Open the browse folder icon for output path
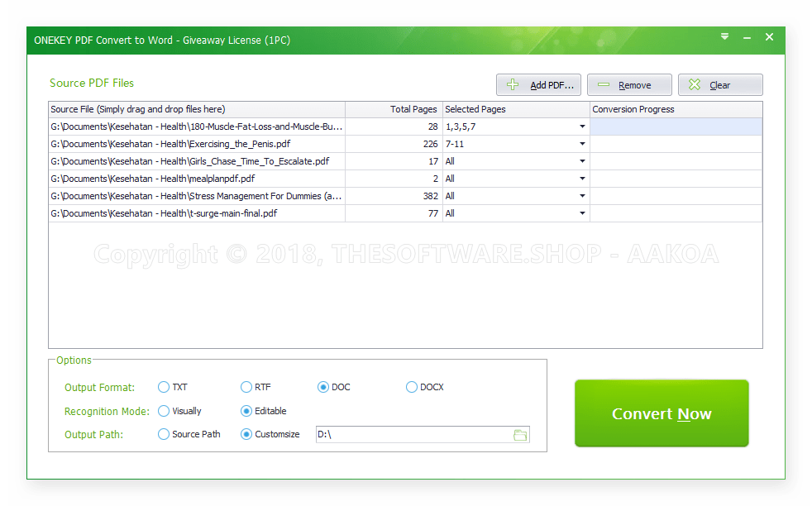Image resolution: width=812 pixels, height=506 pixels. [x=520, y=435]
